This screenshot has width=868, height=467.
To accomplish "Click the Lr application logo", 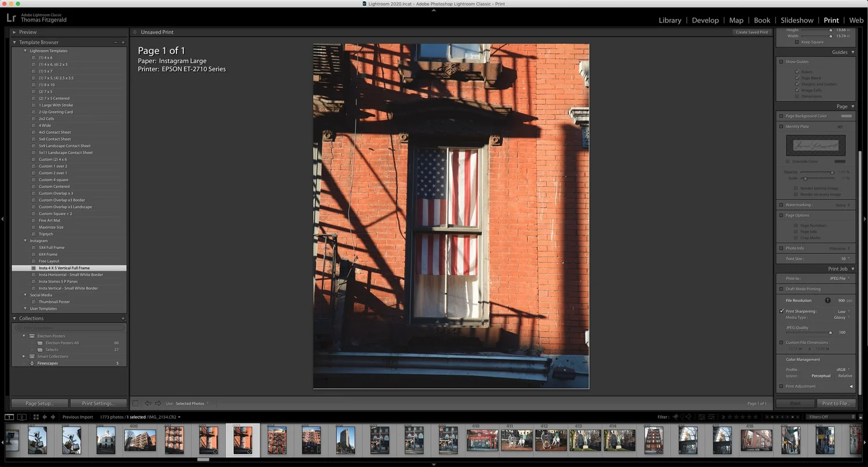I will pos(11,18).
